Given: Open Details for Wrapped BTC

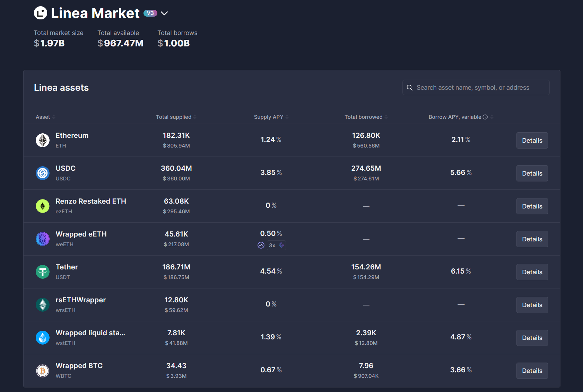Looking at the screenshot, I should (x=532, y=371).
